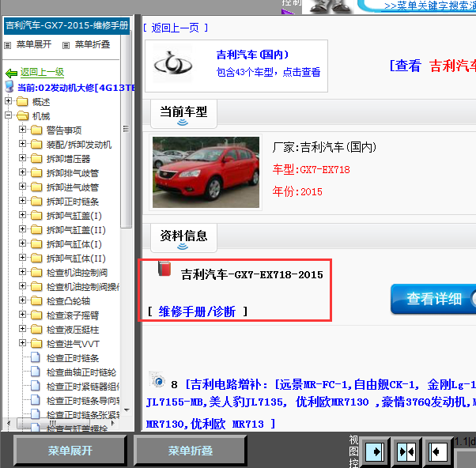Click 包含43个车型,点击查看 link
Image resolution: width=476 pixels, height=468 pixels.
pyautogui.click(x=268, y=72)
